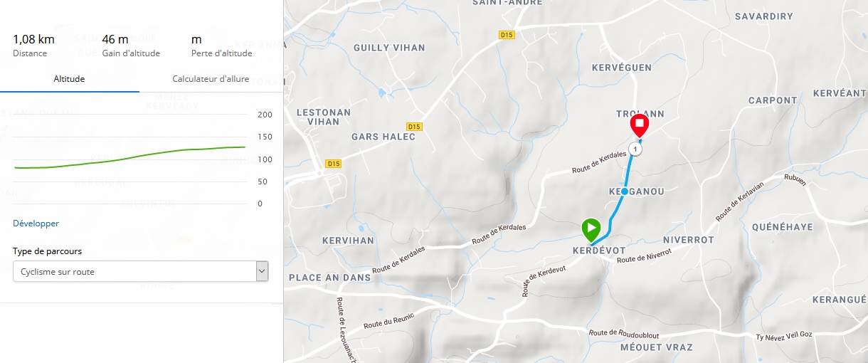This screenshot has height=363, width=868.
Task: Open the Calculateur d'allure tab
Action: click(211, 79)
